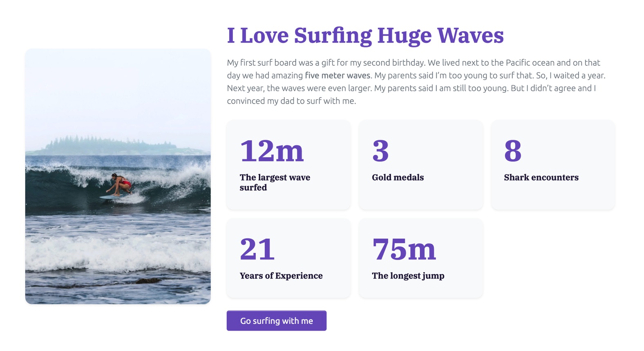The width and height of the screenshot is (644, 351).
Task: Select the 8 Shark encounters card
Action: pyautogui.click(x=553, y=165)
